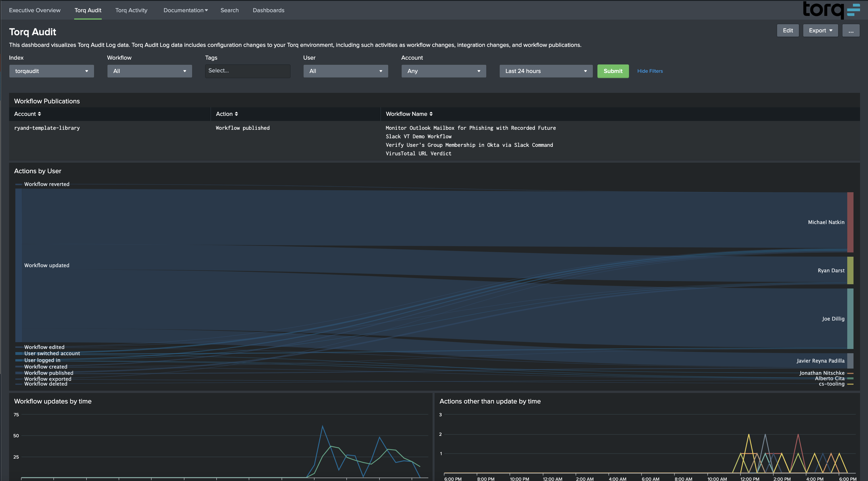
Task: Click the red peak in Actions other than update chart
Action: pyautogui.click(x=798, y=434)
